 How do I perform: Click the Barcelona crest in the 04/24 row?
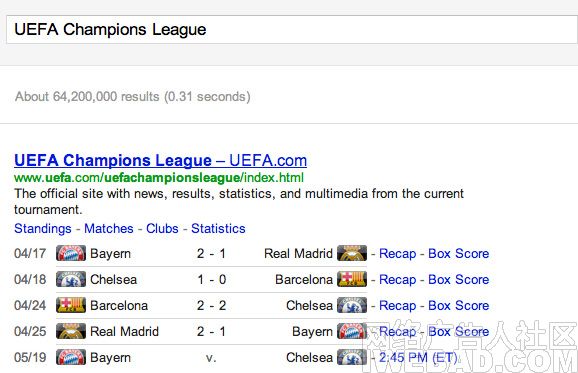pos(71,305)
